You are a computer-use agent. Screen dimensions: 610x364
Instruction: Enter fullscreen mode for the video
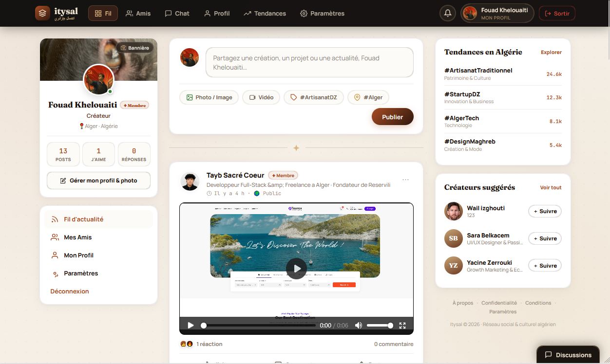tap(402, 326)
